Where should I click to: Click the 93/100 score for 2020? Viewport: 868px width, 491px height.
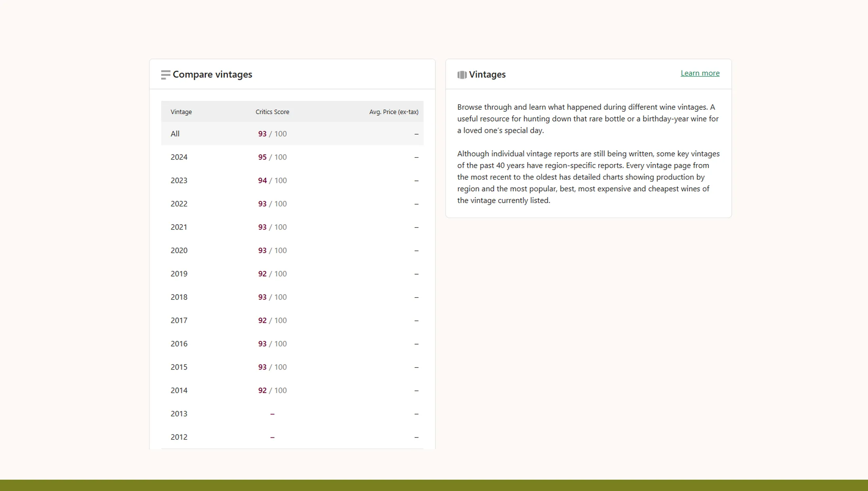tap(272, 250)
